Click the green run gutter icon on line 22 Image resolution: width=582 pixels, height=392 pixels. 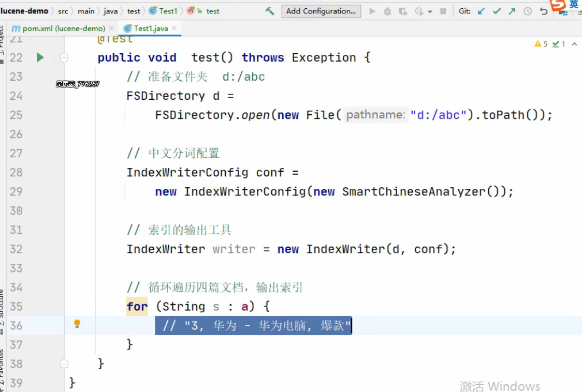click(x=40, y=57)
